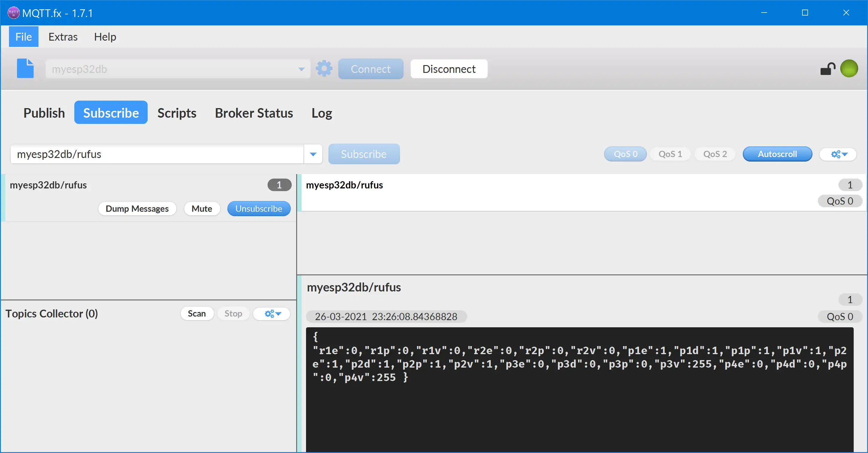Select QoS 1 quality of service toggle
The height and width of the screenshot is (453, 868).
[x=670, y=153]
